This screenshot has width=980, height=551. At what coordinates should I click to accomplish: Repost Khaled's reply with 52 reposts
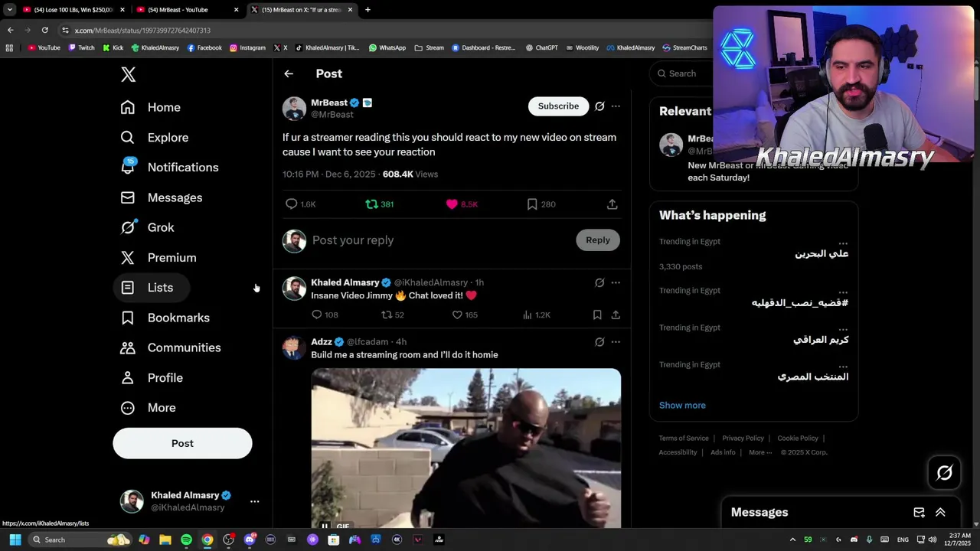pyautogui.click(x=387, y=315)
